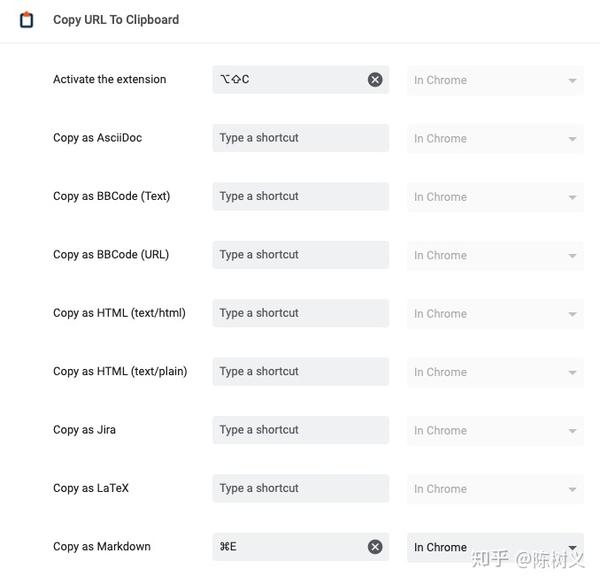The height and width of the screenshot is (584, 600).
Task: Click shortcut field for Copy as BBCode (URL)
Action: click(301, 254)
